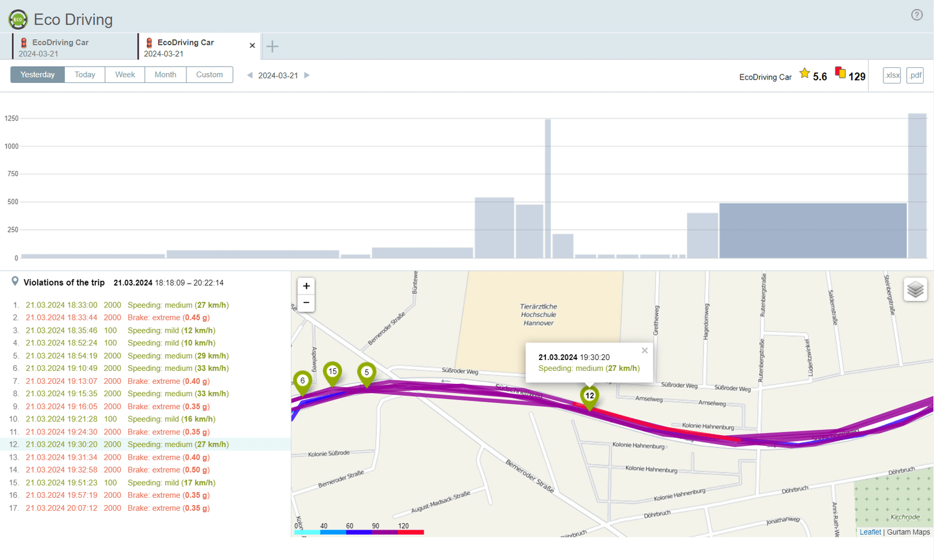The height and width of the screenshot is (560, 934).
Task: Click map marker number 5
Action: pos(367,373)
